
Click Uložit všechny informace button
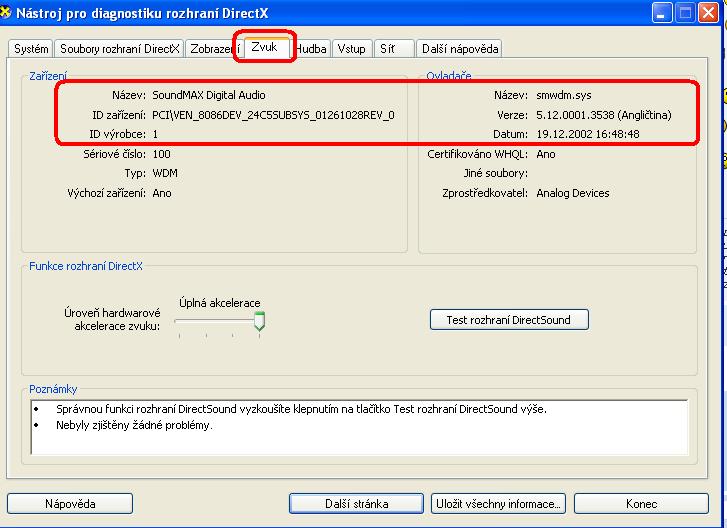498,503
